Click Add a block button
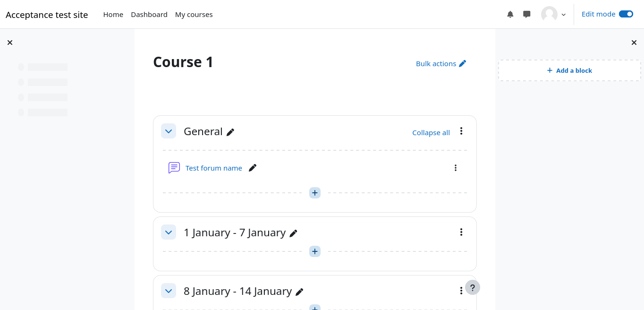 click(x=569, y=70)
